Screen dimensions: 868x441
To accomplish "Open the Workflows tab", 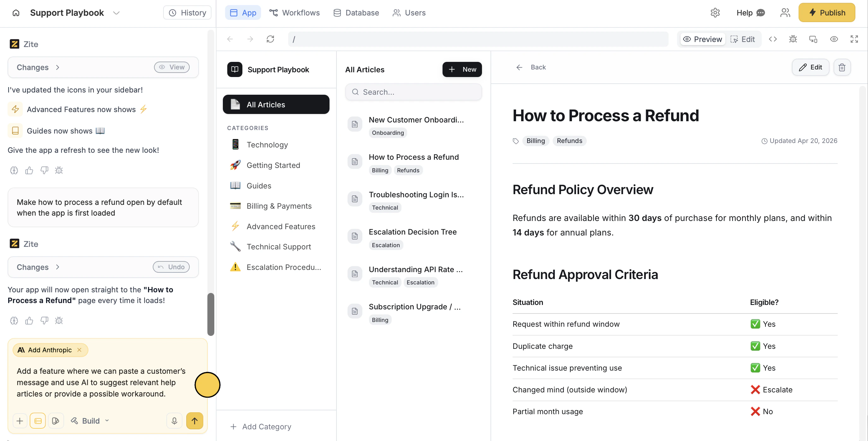I will click(x=294, y=13).
